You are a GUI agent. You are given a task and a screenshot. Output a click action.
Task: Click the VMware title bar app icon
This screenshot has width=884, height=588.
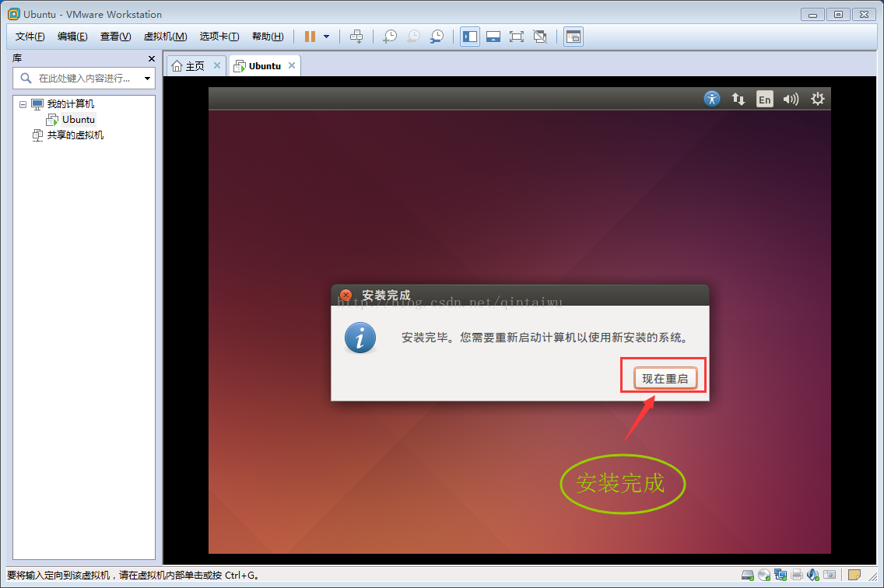tap(13, 14)
